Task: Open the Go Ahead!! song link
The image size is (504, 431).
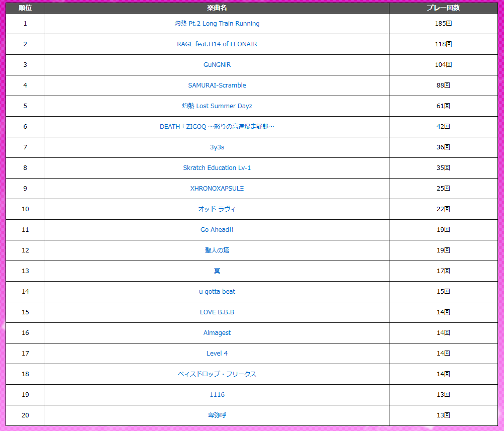Action: pyautogui.click(x=217, y=230)
